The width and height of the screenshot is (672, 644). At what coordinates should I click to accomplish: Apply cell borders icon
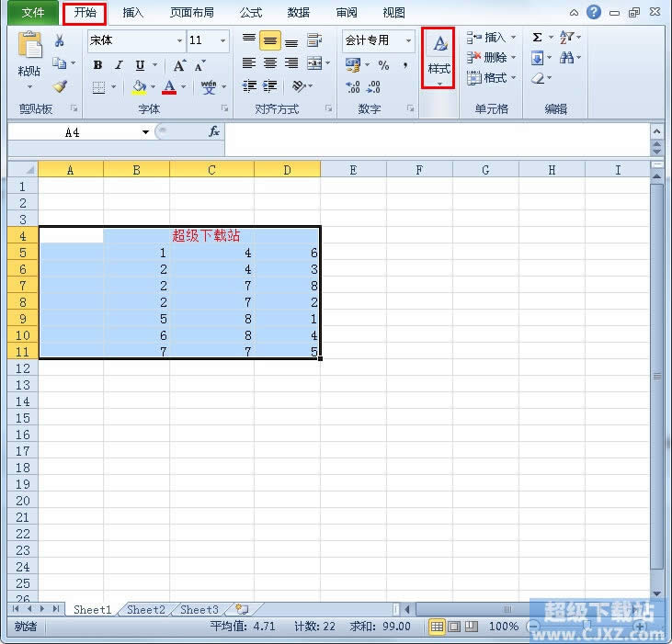pyautogui.click(x=99, y=87)
